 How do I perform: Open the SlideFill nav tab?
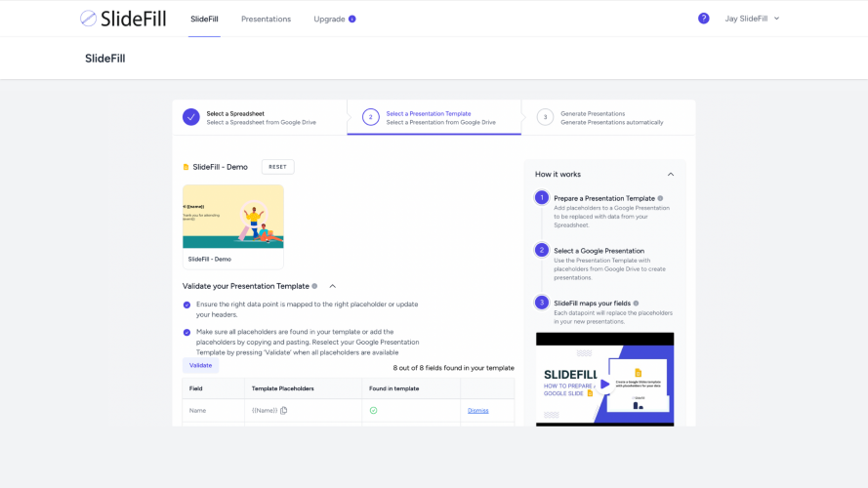[x=204, y=19]
